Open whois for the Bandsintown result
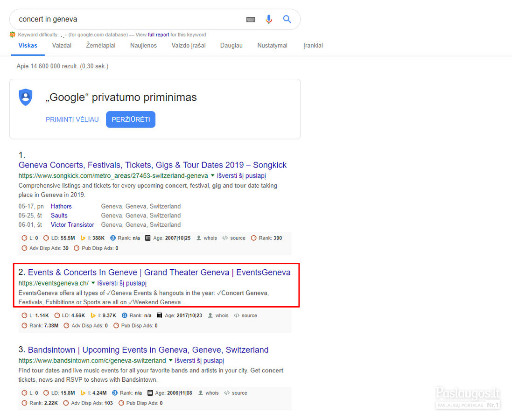 point(208,393)
